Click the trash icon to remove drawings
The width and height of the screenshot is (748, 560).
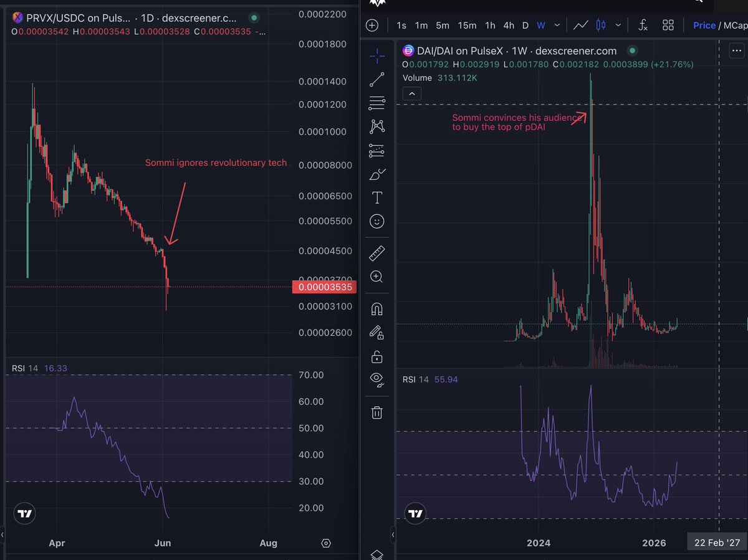click(377, 412)
